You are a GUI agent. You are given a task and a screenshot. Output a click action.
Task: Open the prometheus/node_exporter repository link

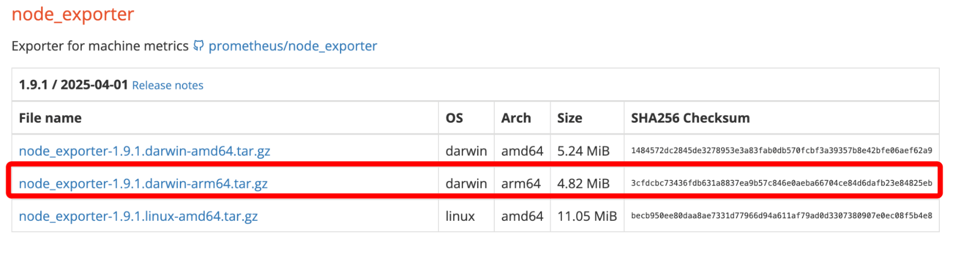[293, 46]
